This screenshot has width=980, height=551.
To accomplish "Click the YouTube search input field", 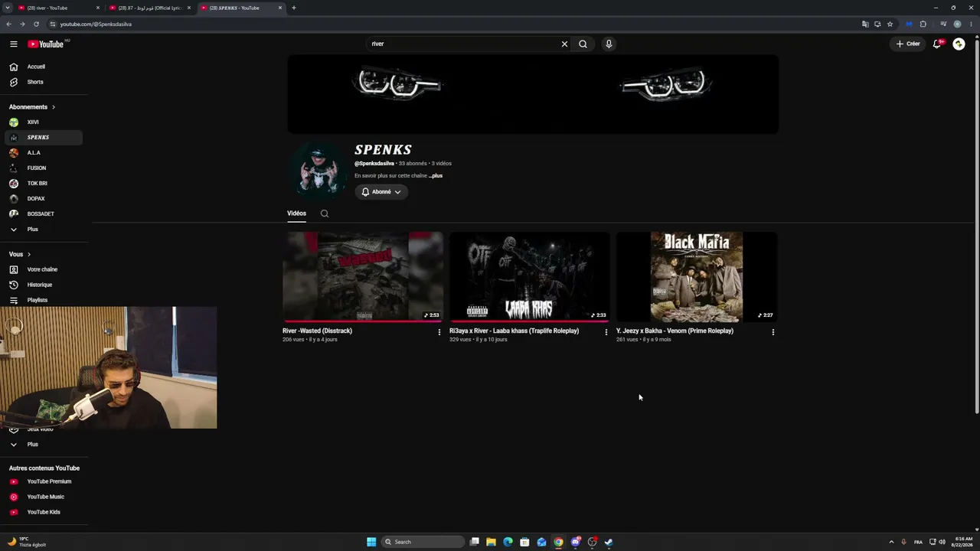I will point(463,44).
